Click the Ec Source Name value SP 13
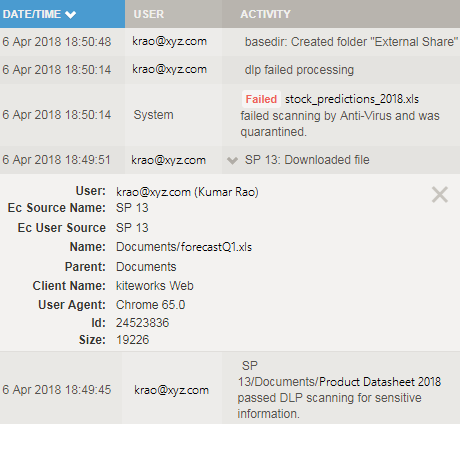The width and height of the screenshot is (460, 460). point(132,208)
